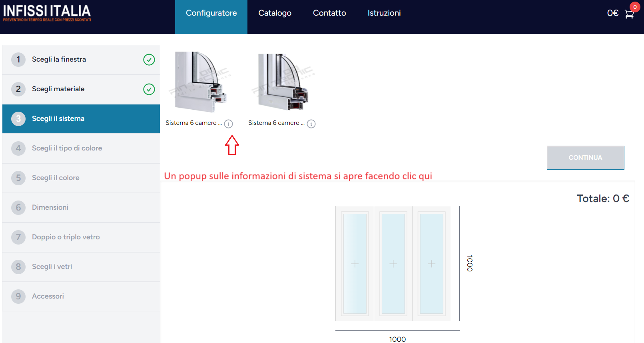Click plus sign in right window pane

[x=432, y=264]
